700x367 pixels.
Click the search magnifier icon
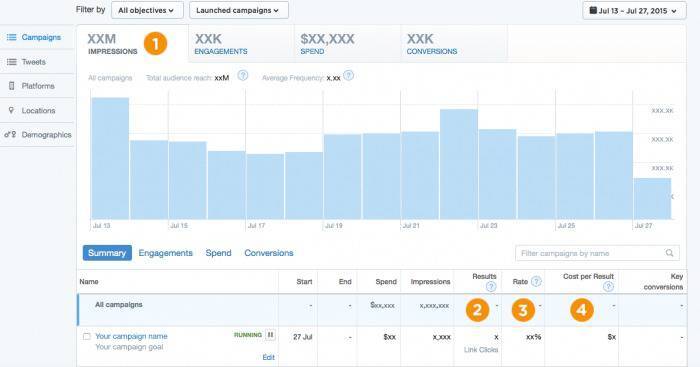coord(669,253)
